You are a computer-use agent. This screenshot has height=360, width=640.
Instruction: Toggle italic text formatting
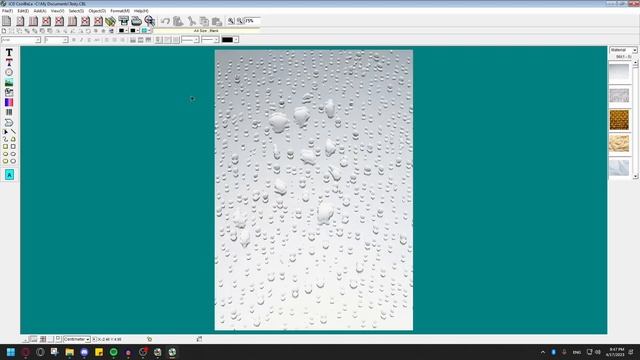[81, 40]
